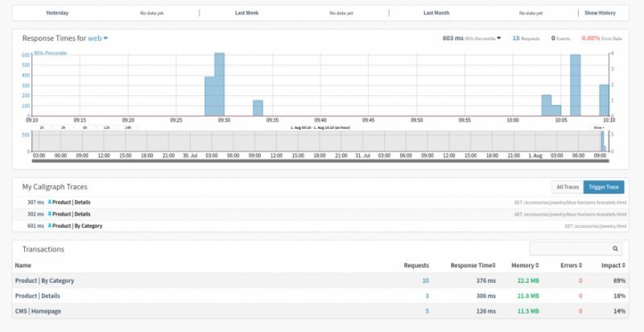
Task: Select the 1h time range button
Action: (x=41, y=127)
